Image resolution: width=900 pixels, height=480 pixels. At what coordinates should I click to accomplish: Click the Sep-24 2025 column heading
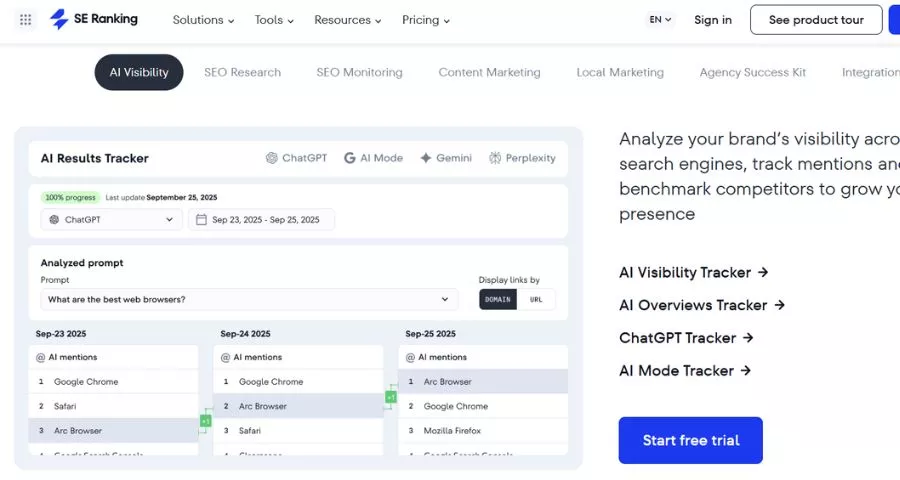[245, 334]
